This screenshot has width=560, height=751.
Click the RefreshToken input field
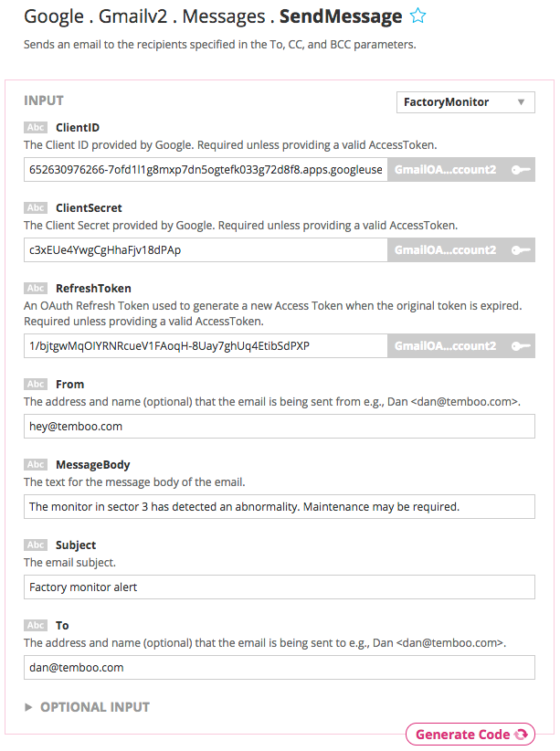pyautogui.click(x=206, y=346)
